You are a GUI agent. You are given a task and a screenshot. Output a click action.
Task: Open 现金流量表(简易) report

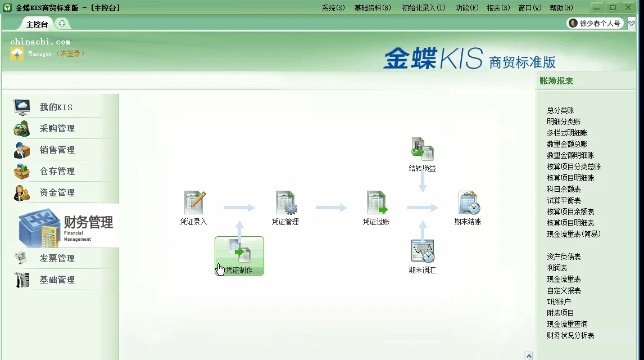[574, 234]
